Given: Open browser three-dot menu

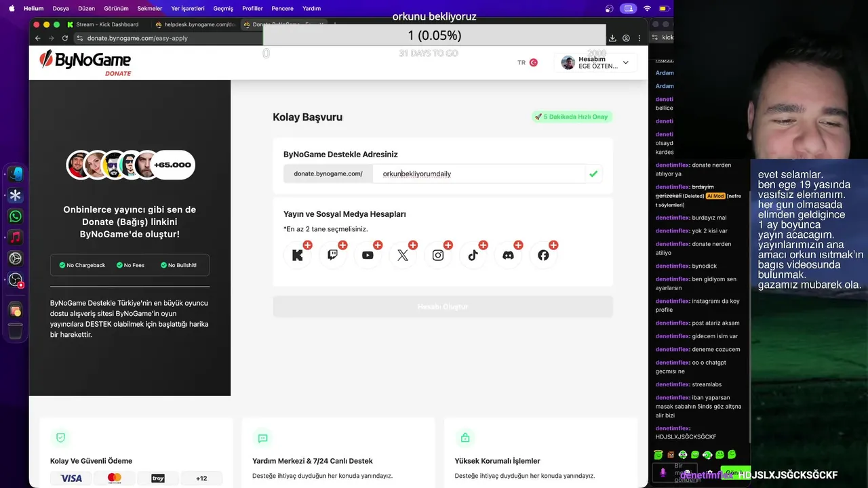Looking at the screenshot, I should (639, 38).
